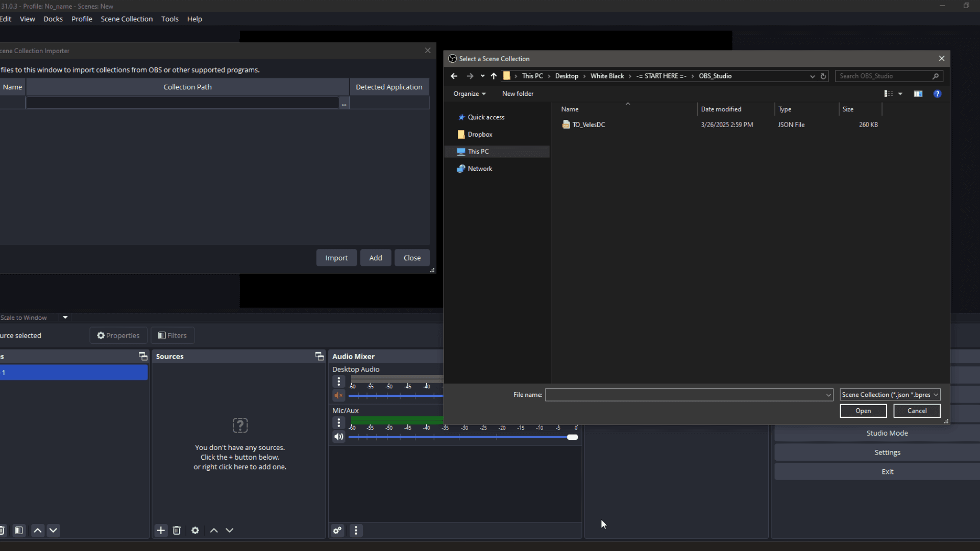Go up one folder level
This screenshot has width=980, height=551.
(x=494, y=76)
